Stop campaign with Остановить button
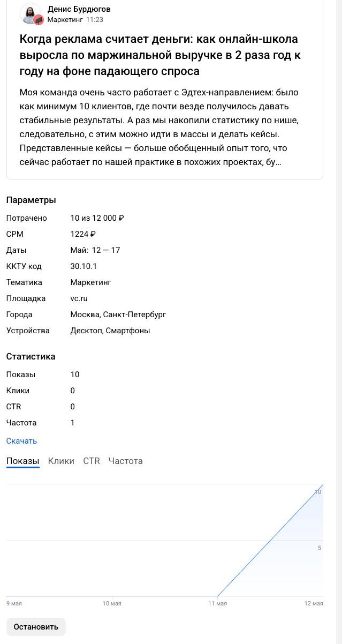 (36, 626)
